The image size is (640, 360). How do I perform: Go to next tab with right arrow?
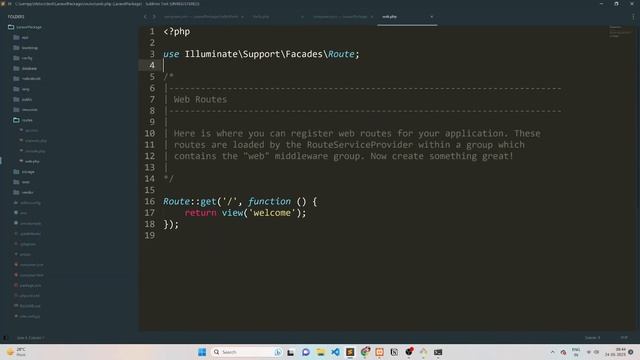point(154,17)
